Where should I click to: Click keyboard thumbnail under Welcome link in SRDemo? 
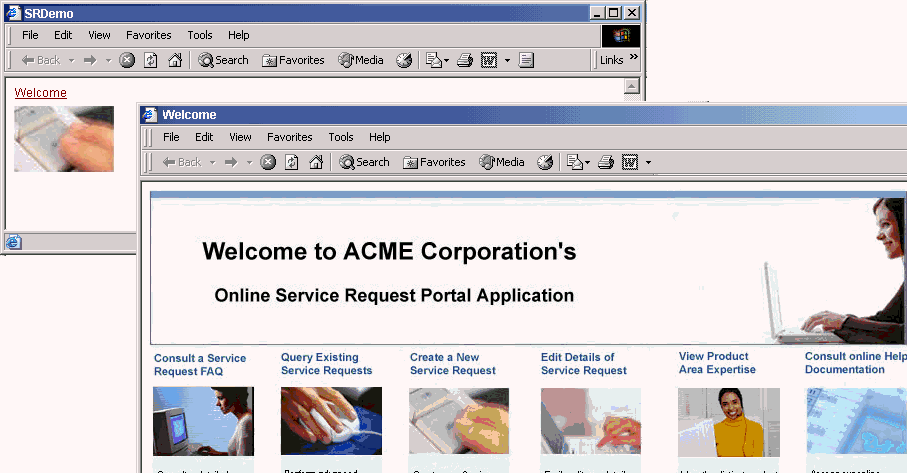coord(64,139)
